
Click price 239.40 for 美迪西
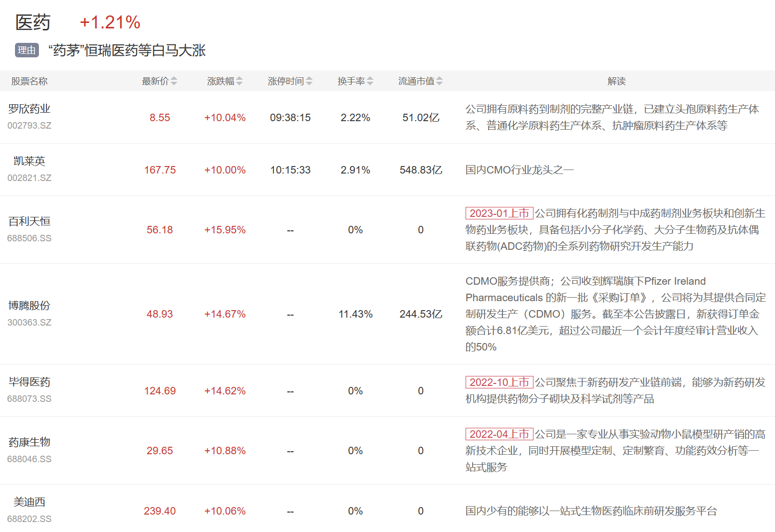[160, 511]
